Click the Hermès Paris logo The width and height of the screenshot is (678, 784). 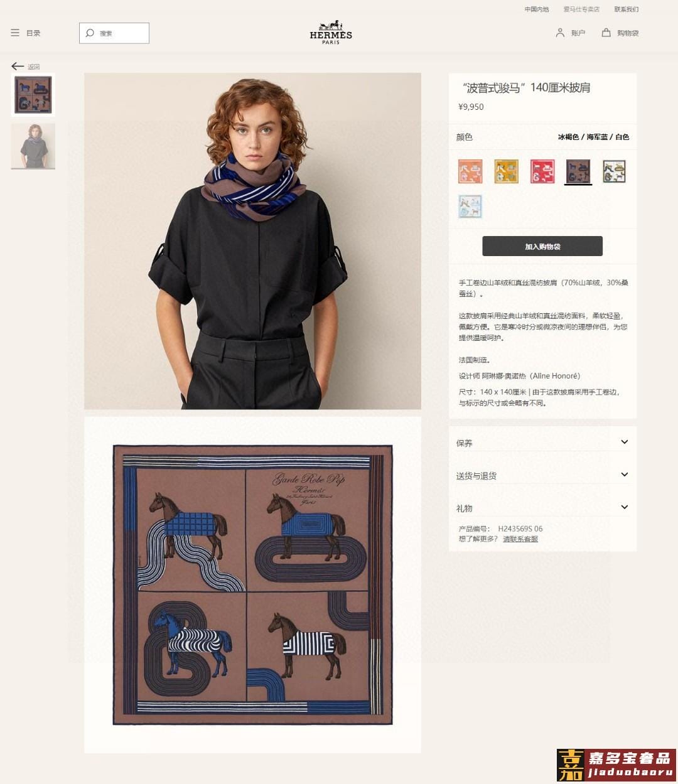pos(331,32)
